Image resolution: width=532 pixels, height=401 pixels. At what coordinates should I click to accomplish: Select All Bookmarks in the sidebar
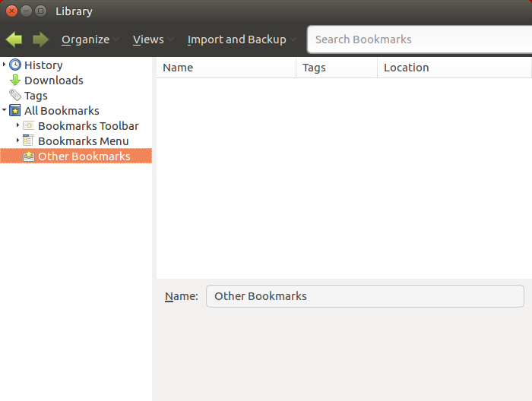point(62,111)
